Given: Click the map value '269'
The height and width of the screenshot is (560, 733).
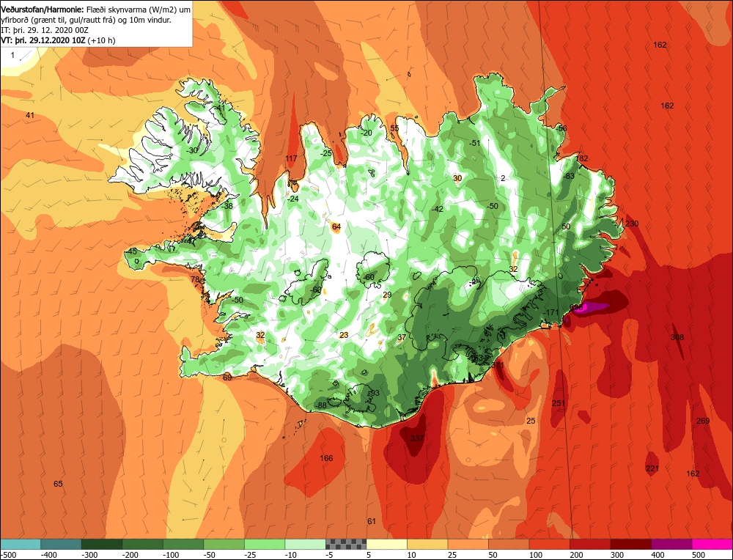Looking at the screenshot, I should (703, 421).
